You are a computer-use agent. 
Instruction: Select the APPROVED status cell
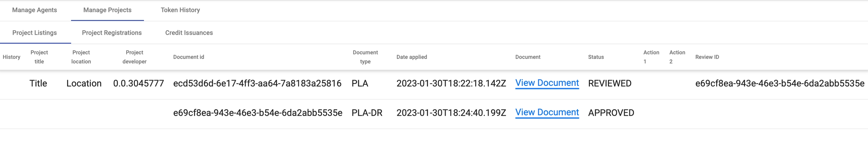pos(611,113)
